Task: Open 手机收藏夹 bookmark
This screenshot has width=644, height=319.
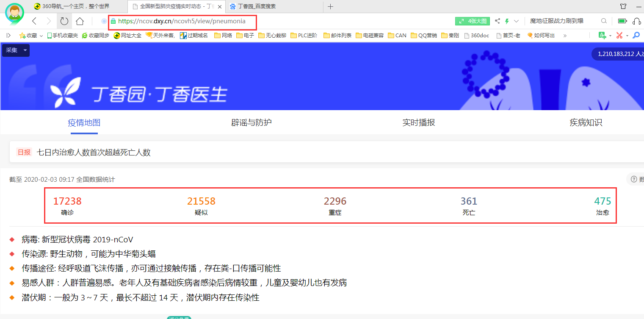Action: (62, 36)
